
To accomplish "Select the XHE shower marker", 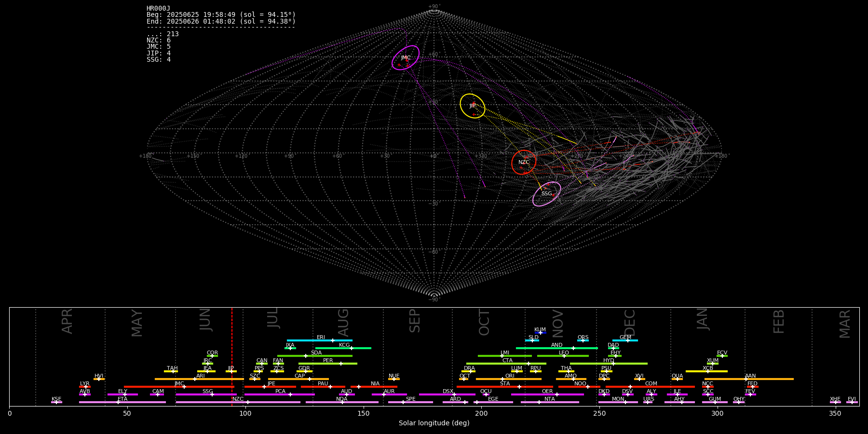I will tap(835, 402).
